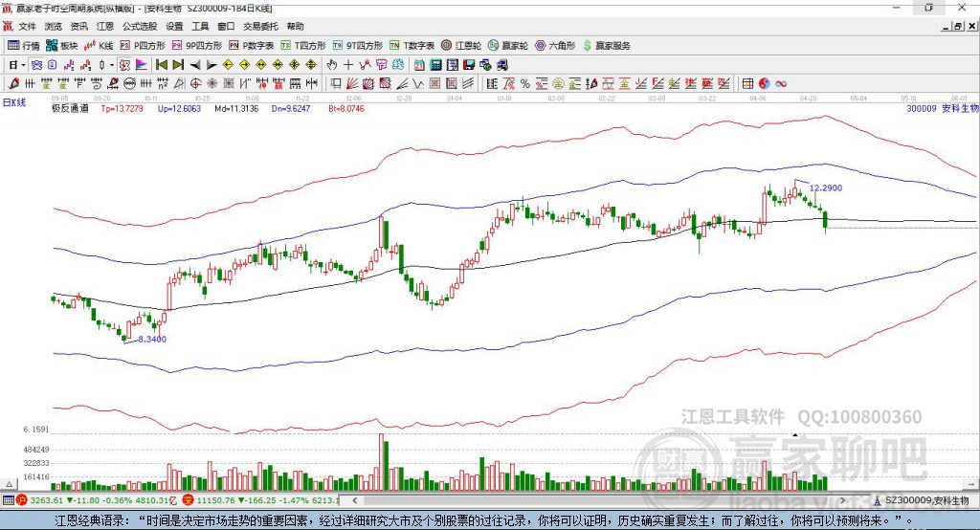
Task: Toggle the colored flag chart icon
Action: pos(142,64)
